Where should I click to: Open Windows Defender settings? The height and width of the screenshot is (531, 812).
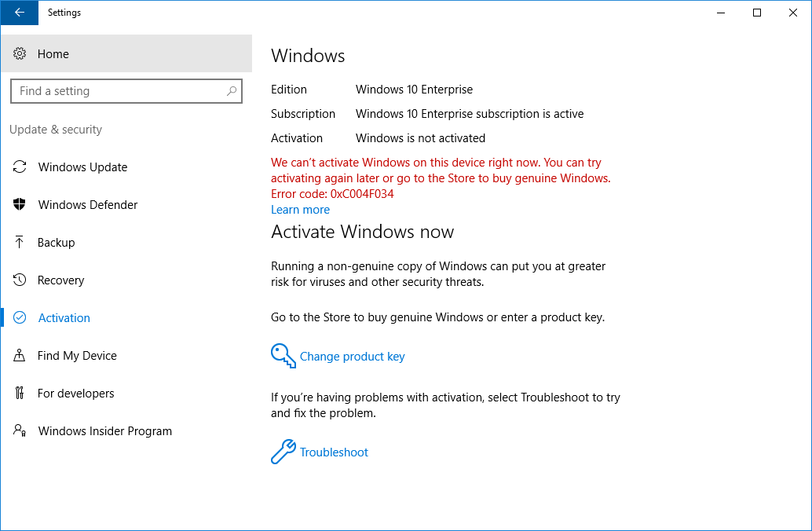pos(22,204)
